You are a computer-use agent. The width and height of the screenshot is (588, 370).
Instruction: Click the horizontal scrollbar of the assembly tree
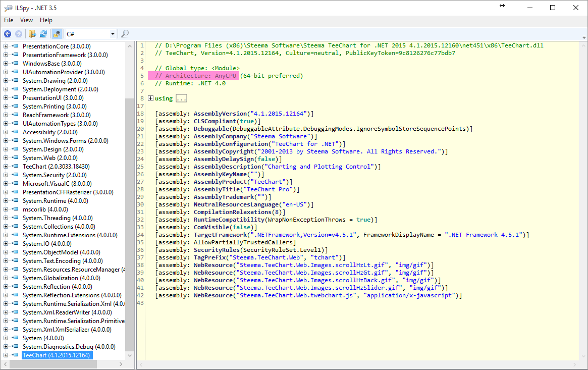(x=53, y=364)
